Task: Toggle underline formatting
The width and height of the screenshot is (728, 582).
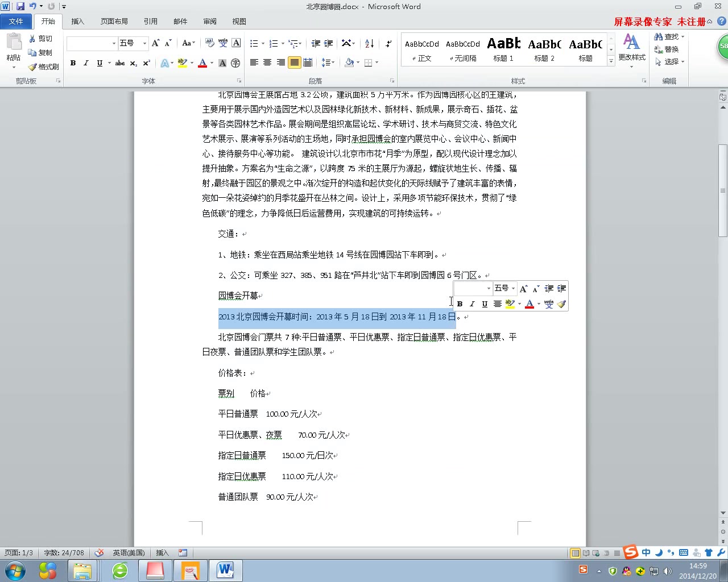Action: tap(98, 63)
